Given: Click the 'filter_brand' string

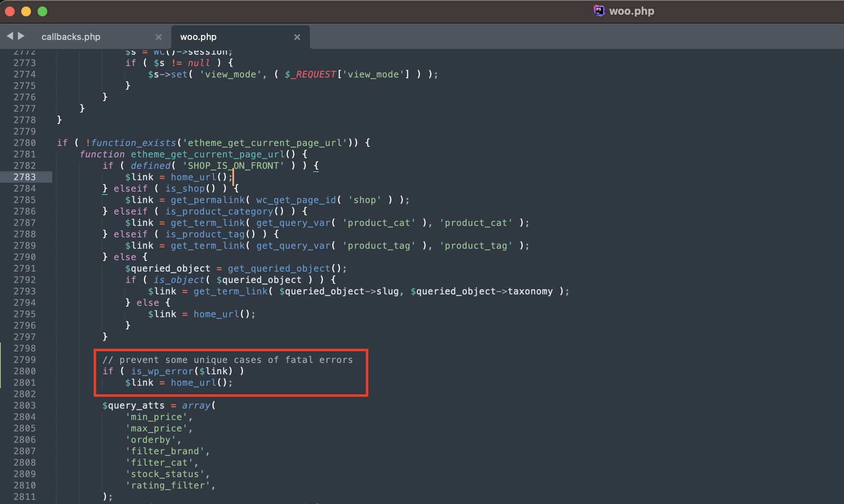Looking at the screenshot, I should 165,451.
